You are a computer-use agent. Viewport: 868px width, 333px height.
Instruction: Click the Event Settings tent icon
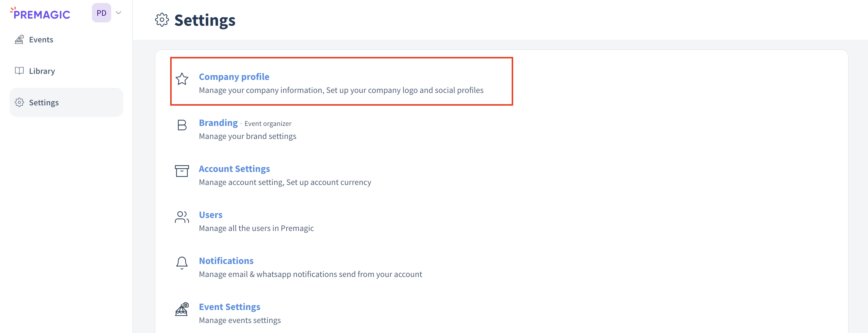click(x=182, y=309)
